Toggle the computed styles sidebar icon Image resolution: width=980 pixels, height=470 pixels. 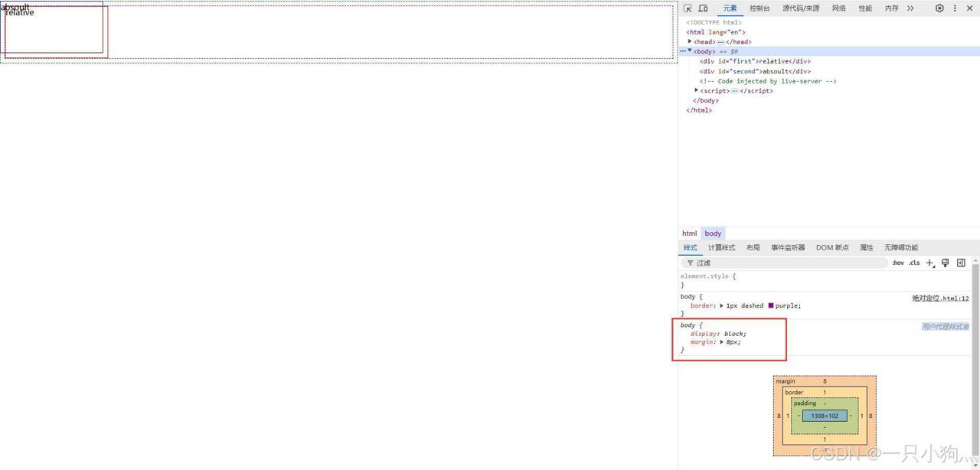961,263
